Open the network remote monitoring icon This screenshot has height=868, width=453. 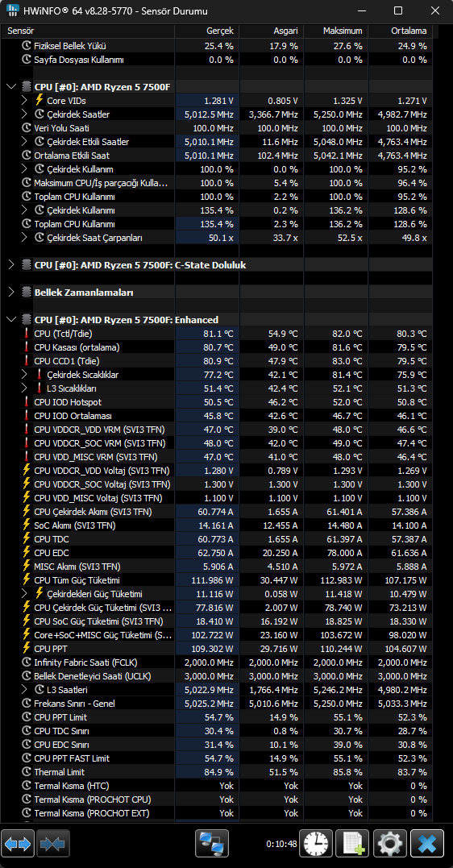click(212, 843)
